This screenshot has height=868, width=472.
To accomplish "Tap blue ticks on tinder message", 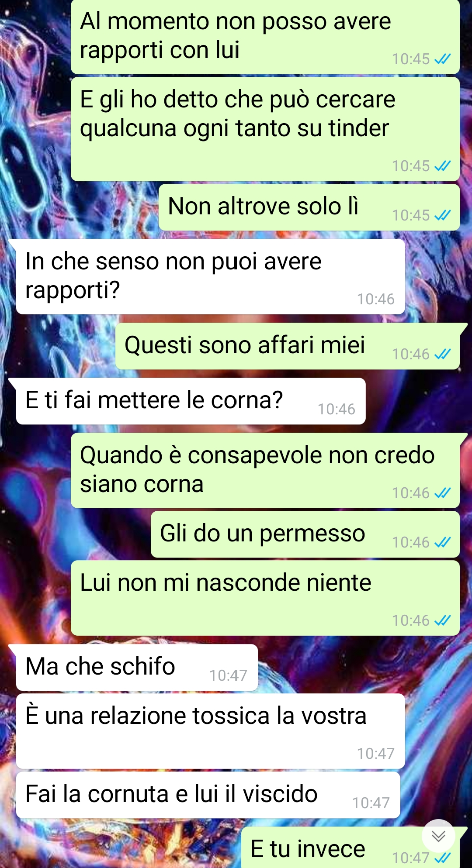I will [x=443, y=166].
